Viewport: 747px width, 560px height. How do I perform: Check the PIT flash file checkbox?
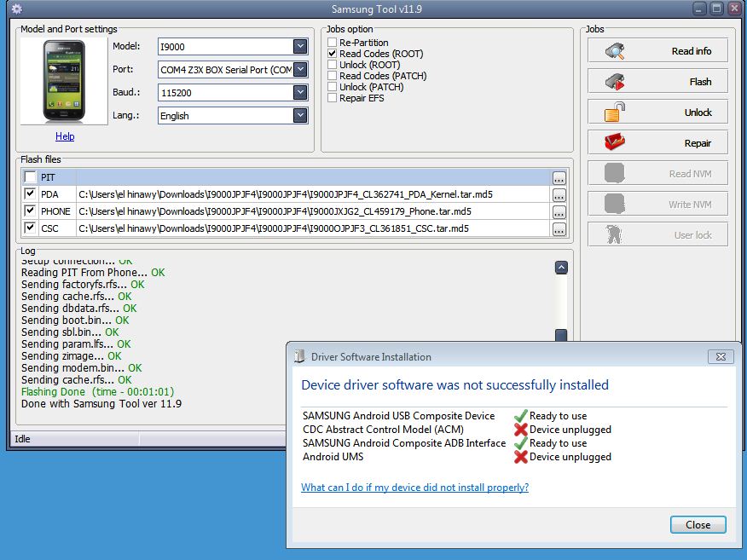coord(30,177)
